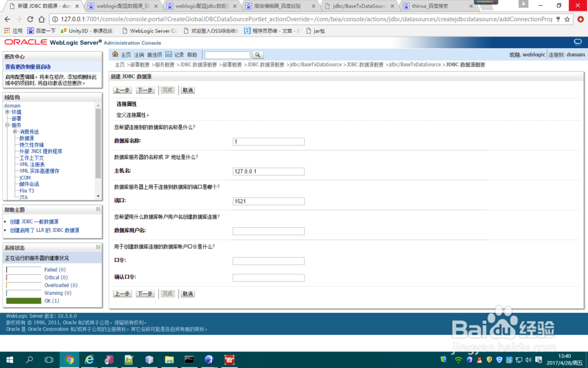Click the domain structure tree scrollbar down arrow
This screenshot has width=588, height=368.
pyautogui.click(x=98, y=196)
